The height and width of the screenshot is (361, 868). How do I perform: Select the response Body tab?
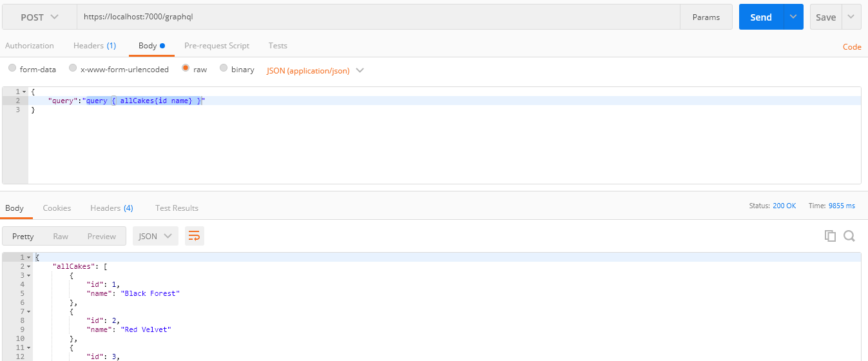click(x=14, y=208)
